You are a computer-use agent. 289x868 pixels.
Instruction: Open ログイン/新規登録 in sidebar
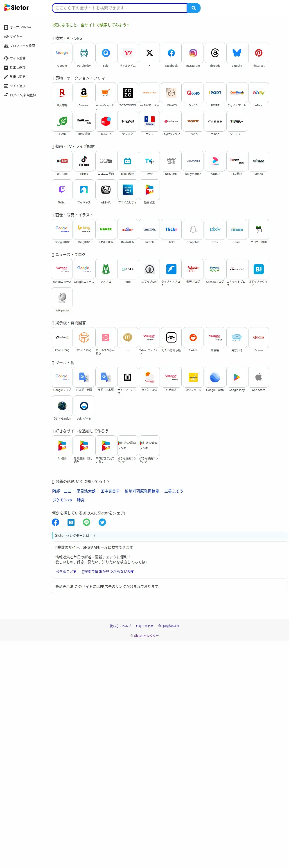click(x=20, y=95)
